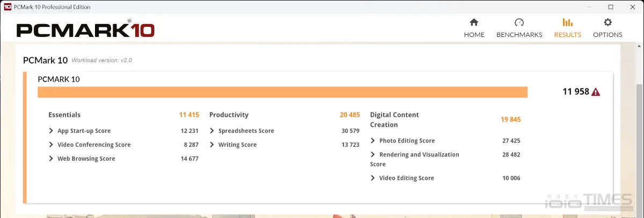Image resolution: width=644 pixels, height=218 pixels.
Task: Click the Spreadsheets Score label
Action: coord(246,131)
